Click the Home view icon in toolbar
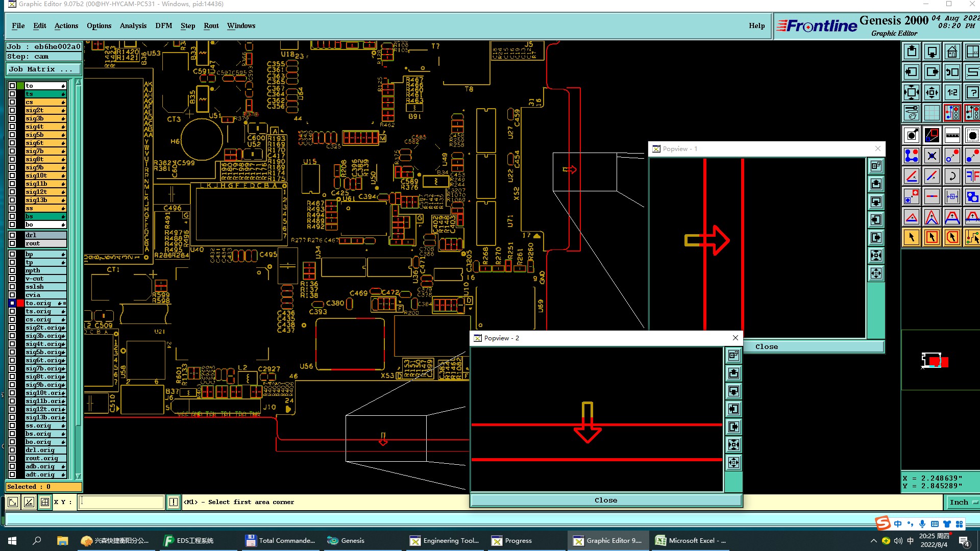Image resolution: width=980 pixels, height=551 pixels. click(952, 52)
